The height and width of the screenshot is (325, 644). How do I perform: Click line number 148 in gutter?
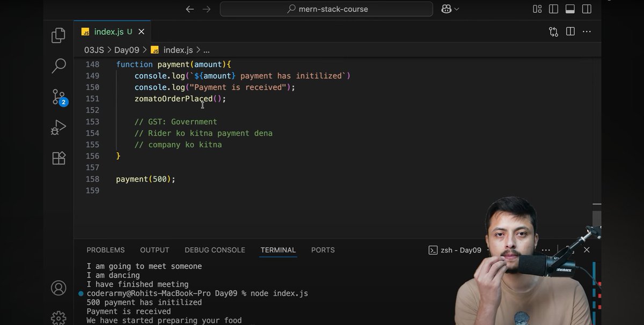(92, 64)
